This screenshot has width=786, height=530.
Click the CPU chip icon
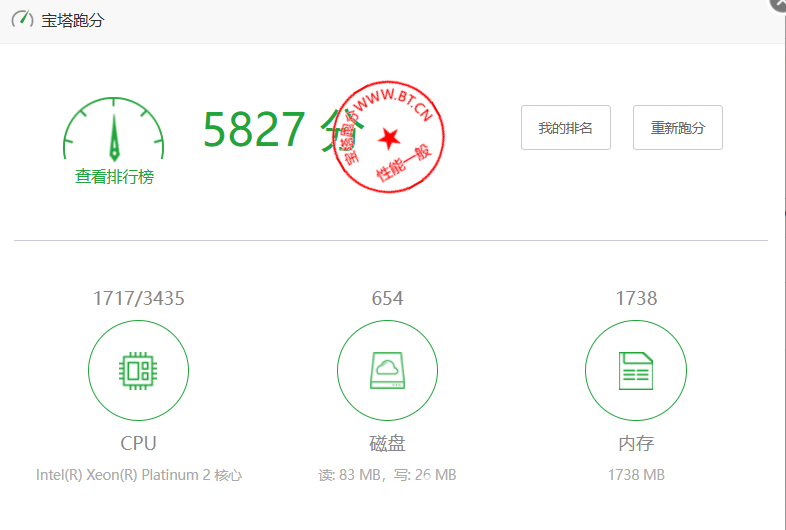tap(138, 372)
